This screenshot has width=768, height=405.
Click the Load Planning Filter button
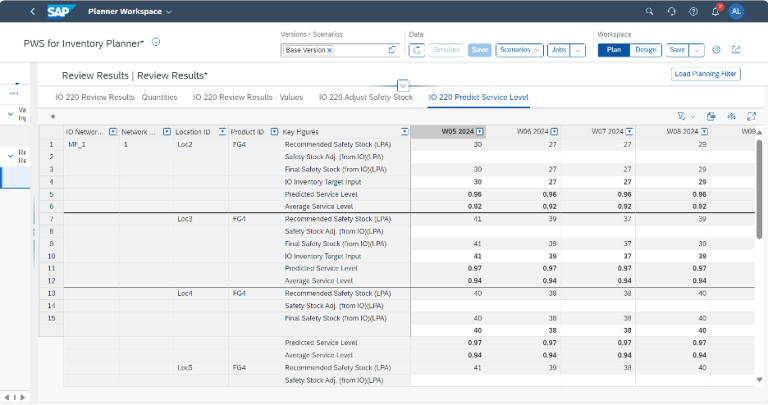(705, 74)
